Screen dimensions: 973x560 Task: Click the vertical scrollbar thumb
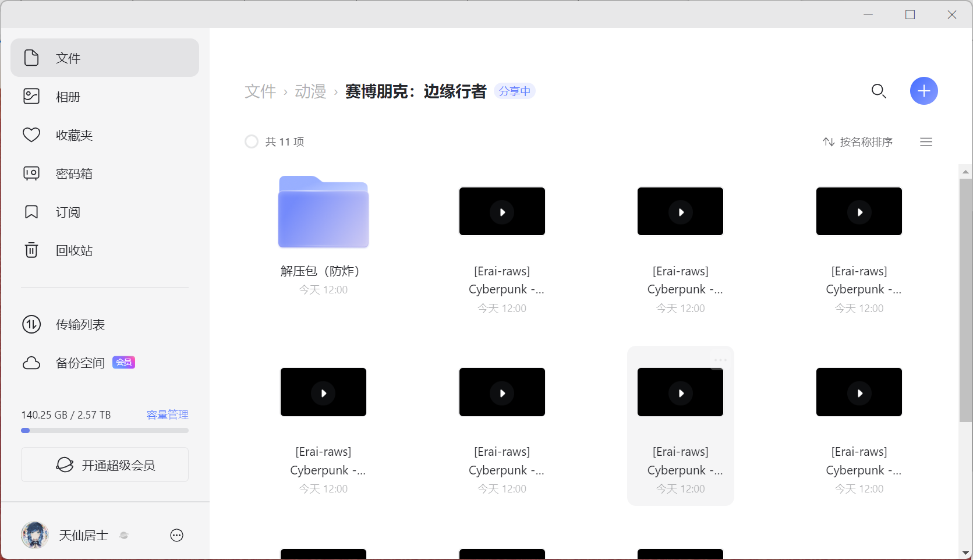pos(966,300)
